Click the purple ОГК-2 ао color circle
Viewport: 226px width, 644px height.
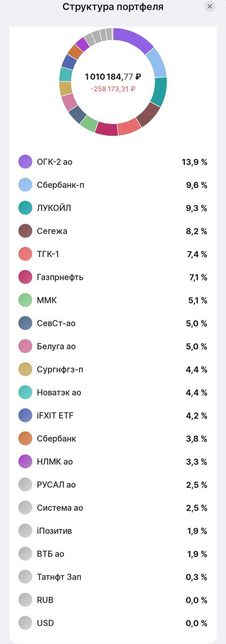pyautogui.click(x=25, y=162)
